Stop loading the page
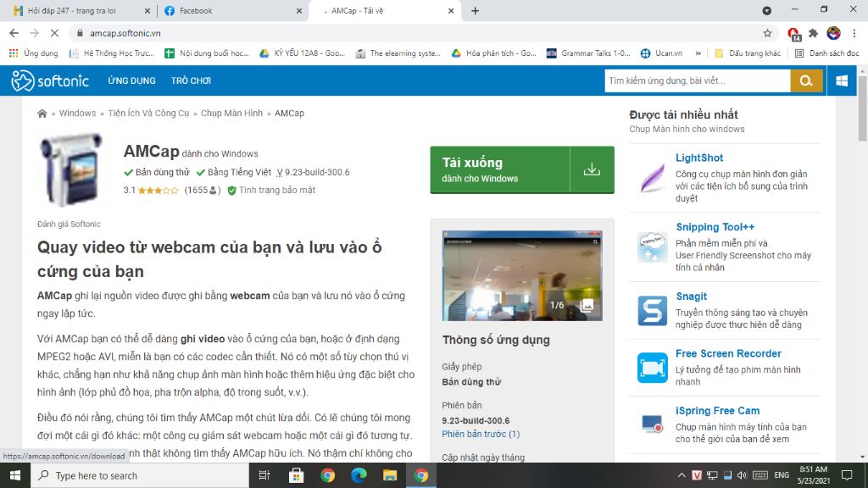 54,33
